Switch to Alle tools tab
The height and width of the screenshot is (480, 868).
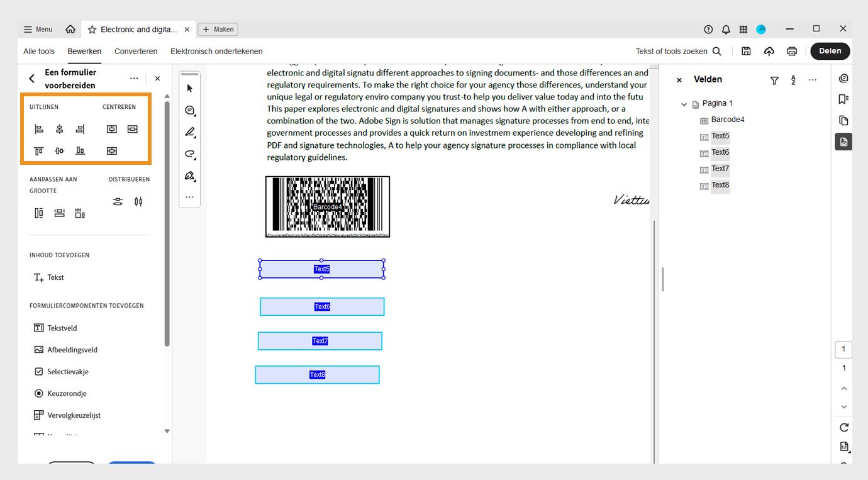click(39, 52)
